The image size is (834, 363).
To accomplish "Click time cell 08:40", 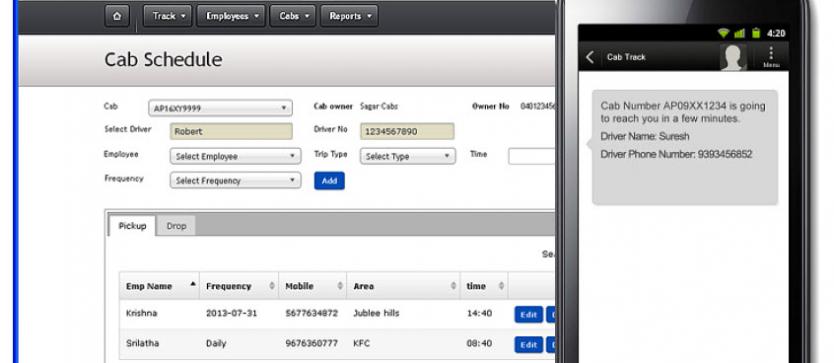I will click(x=479, y=343).
